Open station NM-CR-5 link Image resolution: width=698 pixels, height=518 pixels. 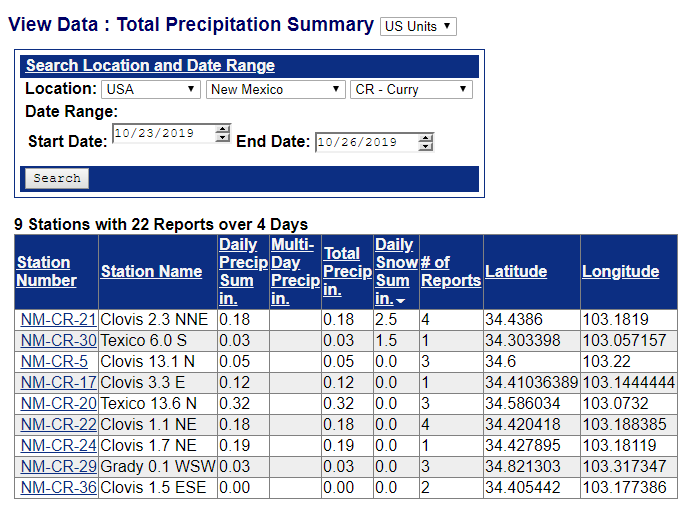54,361
